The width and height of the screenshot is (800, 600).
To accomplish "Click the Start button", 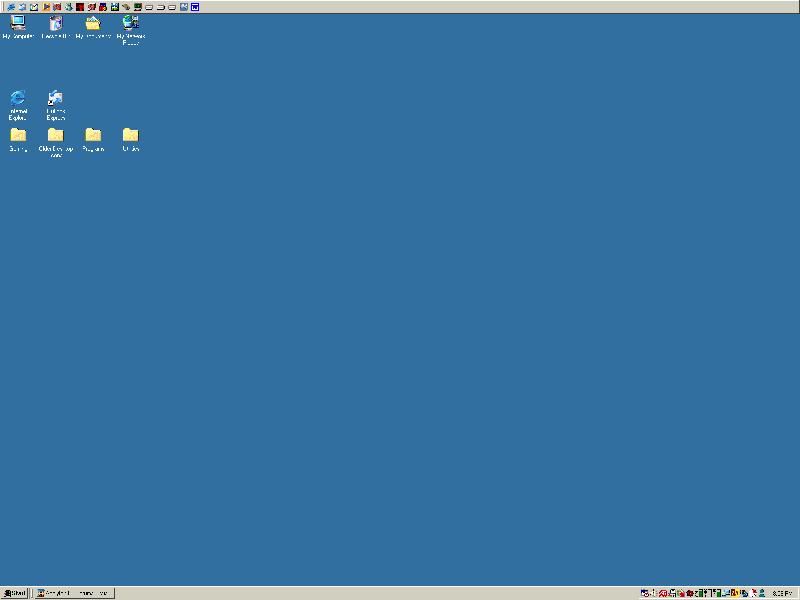I will (x=15, y=593).
